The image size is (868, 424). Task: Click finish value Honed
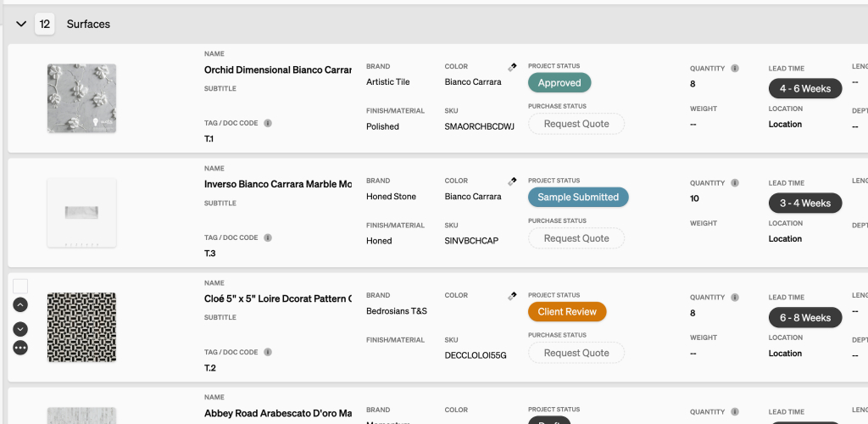click(x=379, y=241)
